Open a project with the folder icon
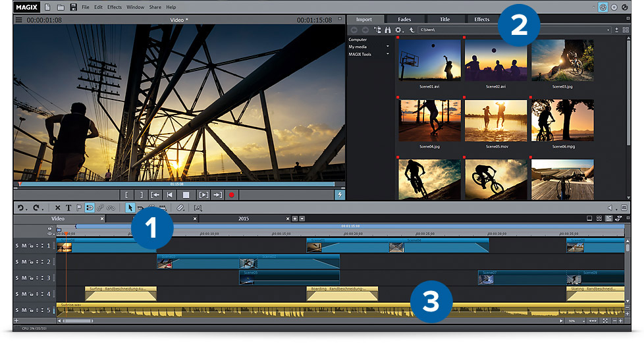The image size is (644, 343). [x=61, y=7]
